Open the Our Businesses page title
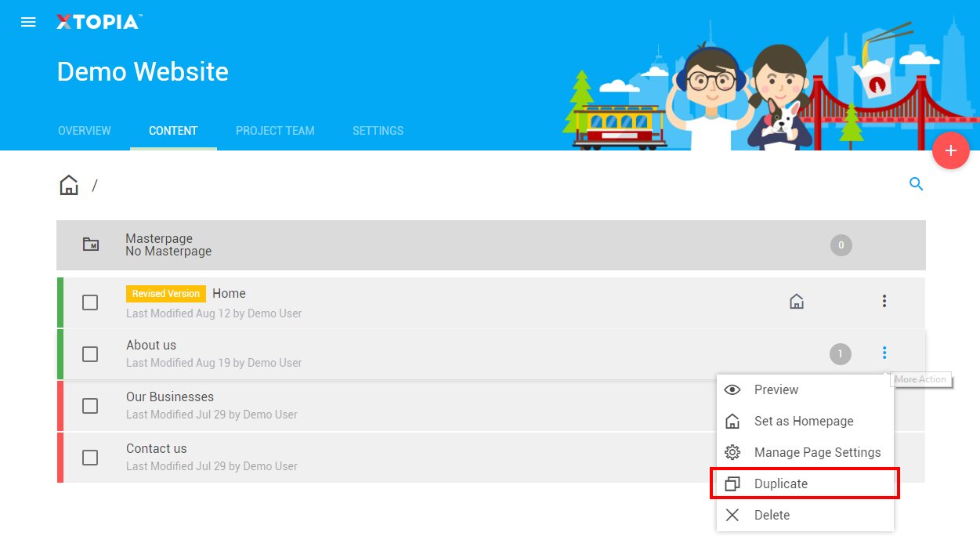980x536 pixels. click(x=170, y=397)
